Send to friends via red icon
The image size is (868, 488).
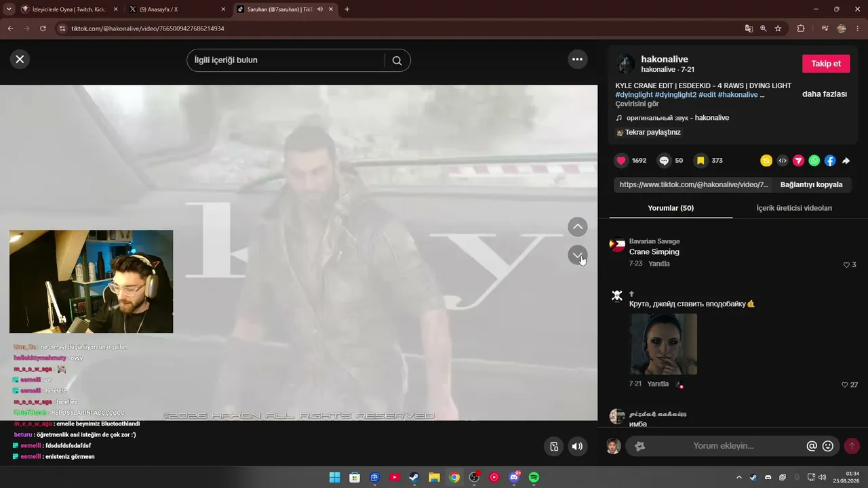click(x=799, y=161)
